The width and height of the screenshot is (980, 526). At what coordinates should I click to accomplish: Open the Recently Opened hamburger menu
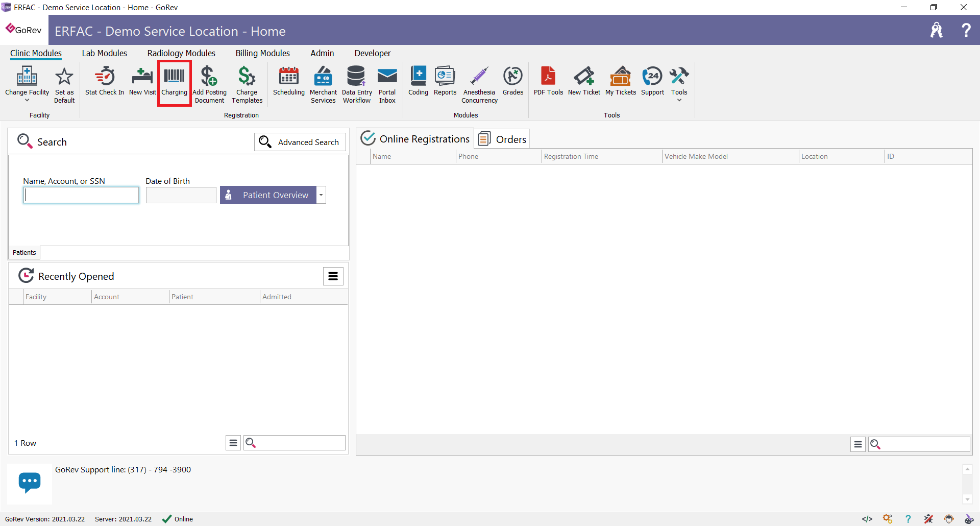tap(333, 276)
